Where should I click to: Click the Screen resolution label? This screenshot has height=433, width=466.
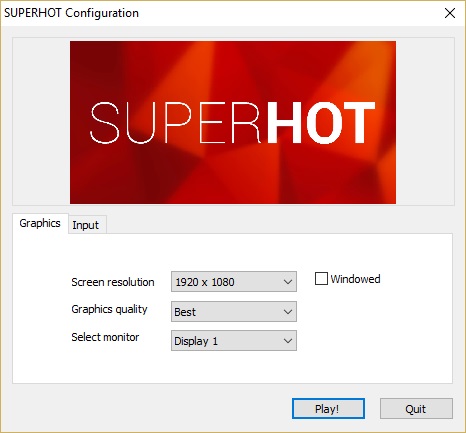pos(113,282)
